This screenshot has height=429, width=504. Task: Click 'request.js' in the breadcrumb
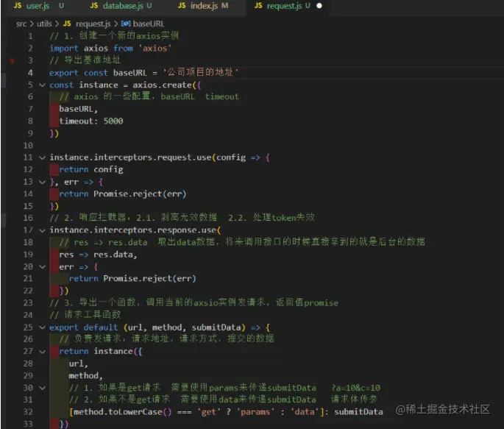pos(93,24)
